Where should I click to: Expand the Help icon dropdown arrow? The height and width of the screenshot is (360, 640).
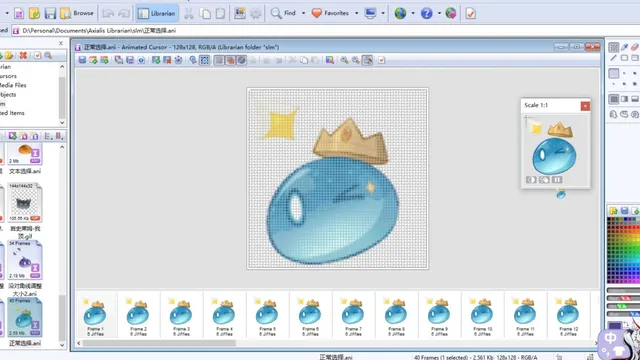point(439,13)
